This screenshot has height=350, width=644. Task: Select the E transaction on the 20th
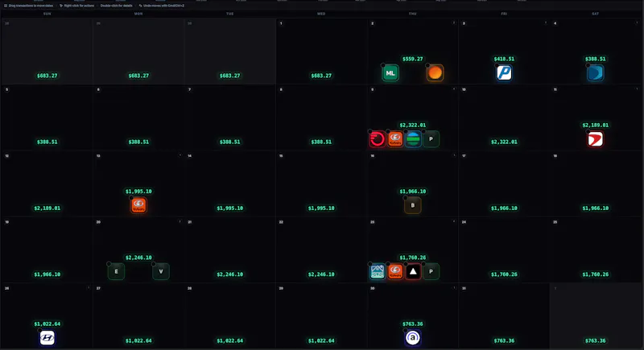coord(116,272)
